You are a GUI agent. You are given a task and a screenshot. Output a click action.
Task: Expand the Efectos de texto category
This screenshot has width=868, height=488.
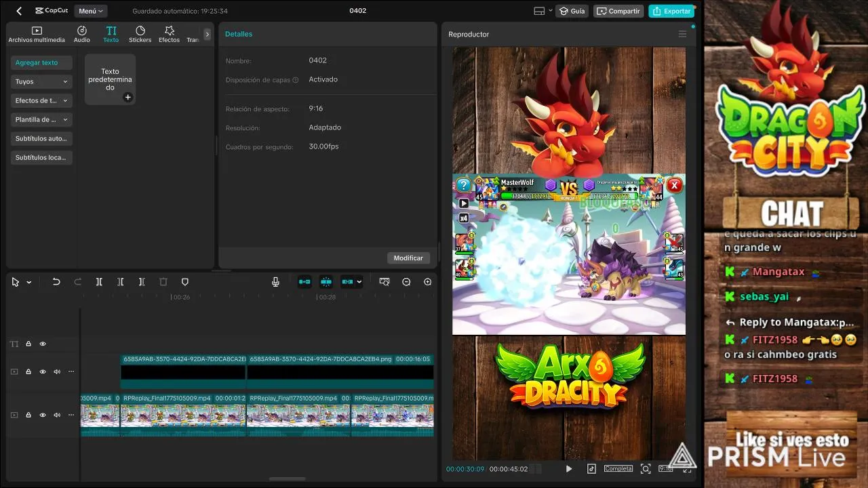(x=41, y=100)
